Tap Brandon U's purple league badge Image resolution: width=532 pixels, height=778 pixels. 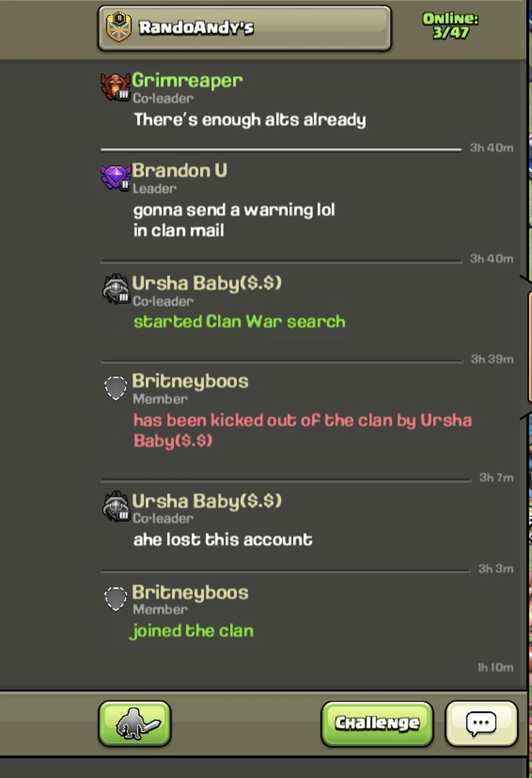tap(116, 177)
